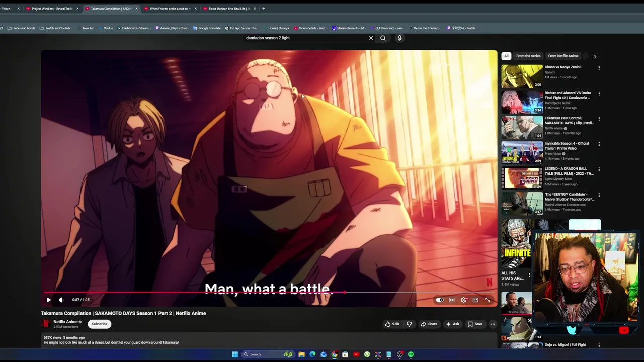Play the Takamura Compilation video
This screenshot has width=644, height=362.
[49, 300]
